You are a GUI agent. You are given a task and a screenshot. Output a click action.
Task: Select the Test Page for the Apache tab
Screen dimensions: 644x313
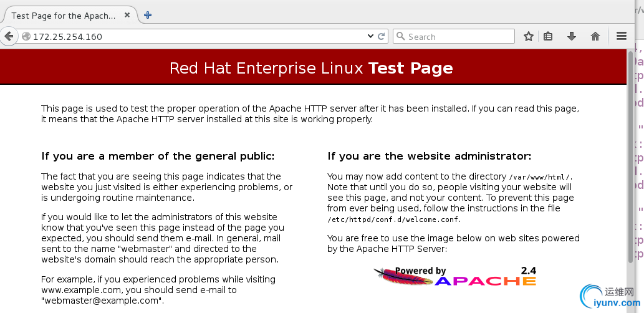[69, 16]
